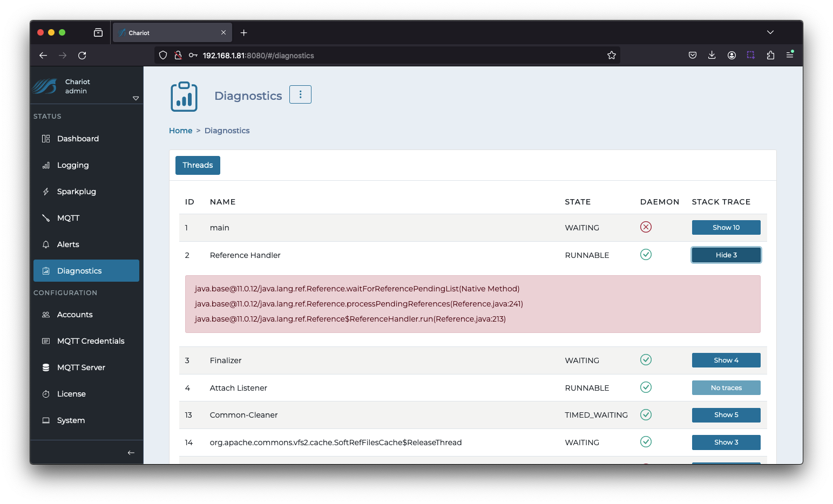This screenshot has width=833, height=504.
Task: Click the Diagnostics clipboard chart icon
Action: (184, 97)
